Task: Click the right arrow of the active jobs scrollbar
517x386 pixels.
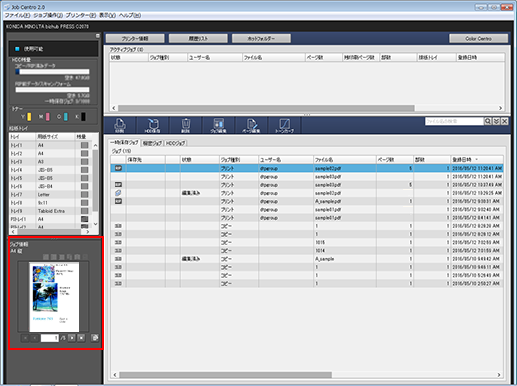Action: coord(500,108)
